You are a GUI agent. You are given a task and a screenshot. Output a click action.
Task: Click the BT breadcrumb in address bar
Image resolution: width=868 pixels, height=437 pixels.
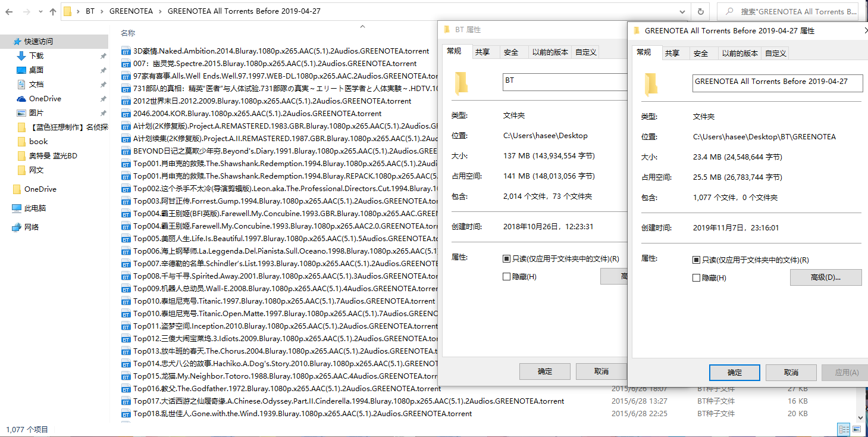pos(90,11)
